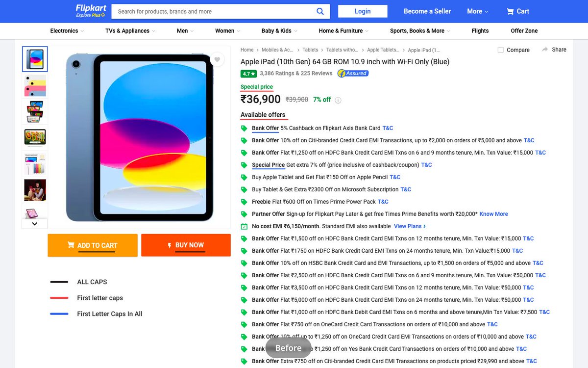Select the thumbnail of several iPads displaying apps
This screenshot has height=368, width=588.
point(35,112)
